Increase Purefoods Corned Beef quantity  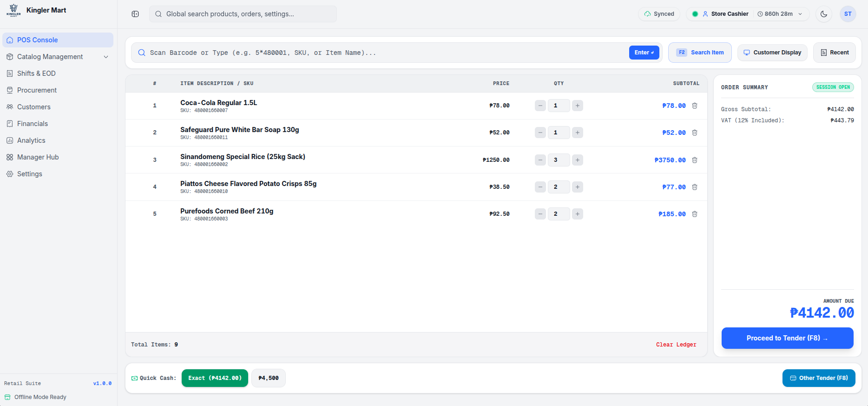[x=578, y=214]
